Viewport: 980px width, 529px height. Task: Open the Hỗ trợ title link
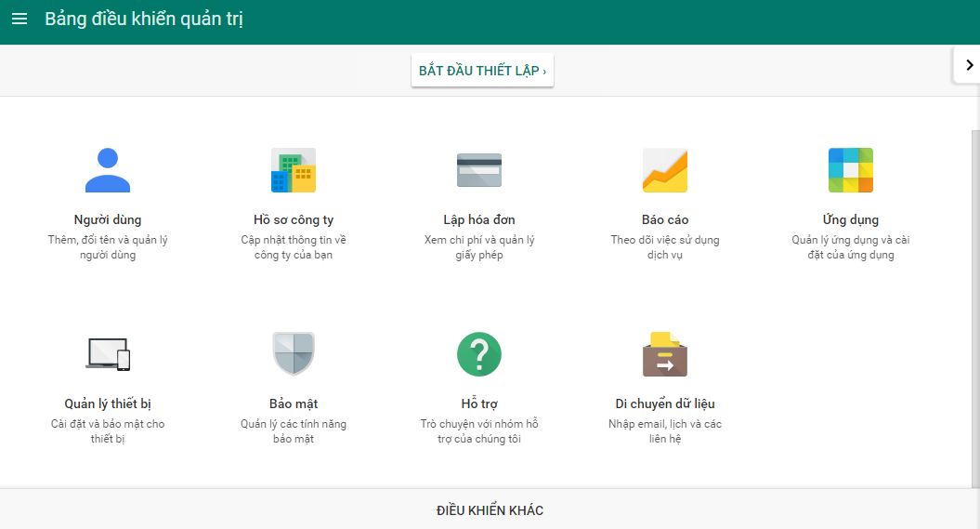479,403
